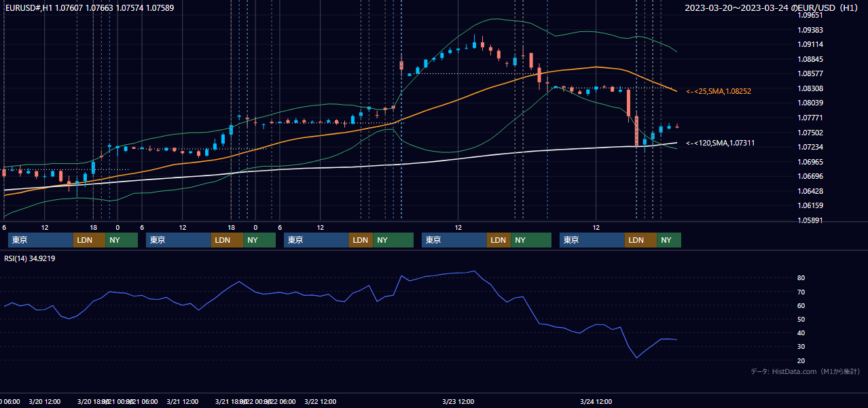This screenshot has width=868, height=408.
Task: Click price axis label 1.07771
Action: (x=810, y=118)
